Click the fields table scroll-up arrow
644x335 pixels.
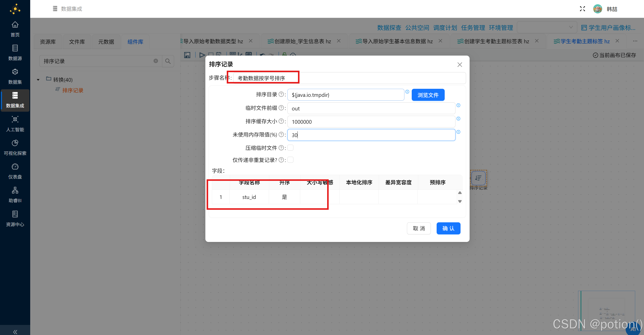pos(460,193)
